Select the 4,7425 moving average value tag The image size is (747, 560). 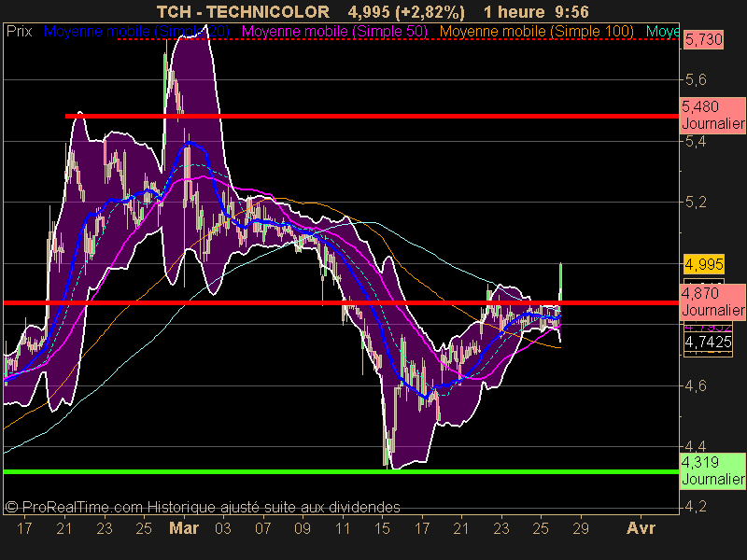click(708, 342)
